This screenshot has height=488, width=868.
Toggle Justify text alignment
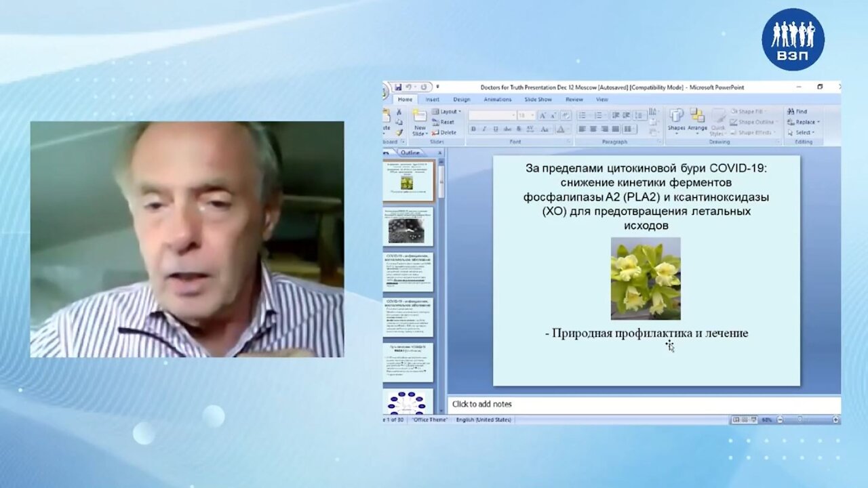tap(616, 129)
